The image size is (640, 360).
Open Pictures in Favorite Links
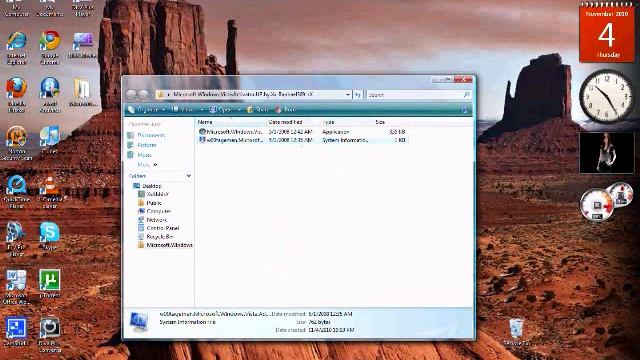pyautogui.click(x=147, y=145)
